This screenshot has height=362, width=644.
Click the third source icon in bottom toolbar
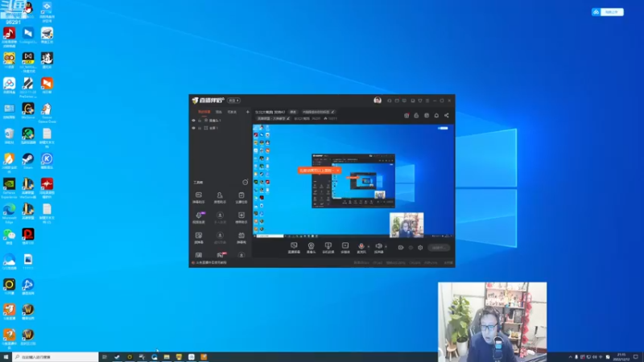pos(328,248)
